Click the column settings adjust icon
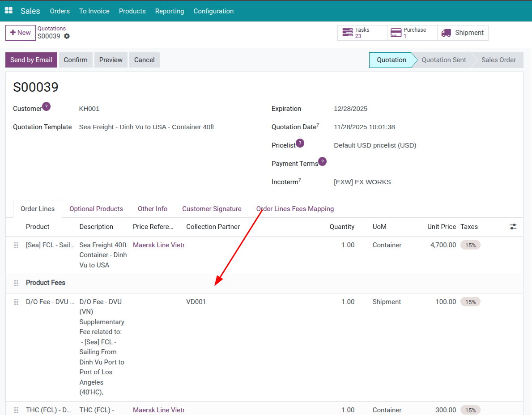The height and width of the screenshot is (415, 532). [513, 227]
